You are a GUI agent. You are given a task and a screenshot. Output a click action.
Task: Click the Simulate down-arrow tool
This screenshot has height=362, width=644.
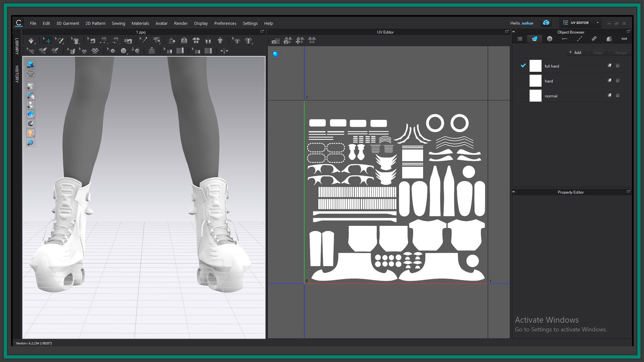[31, 41]
